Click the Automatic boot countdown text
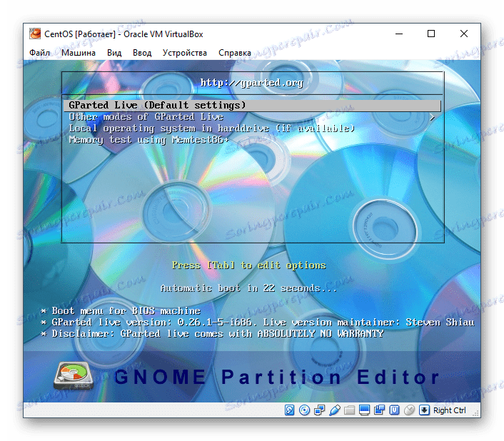This screenshot has height=441, width=504. pos(248,288)
